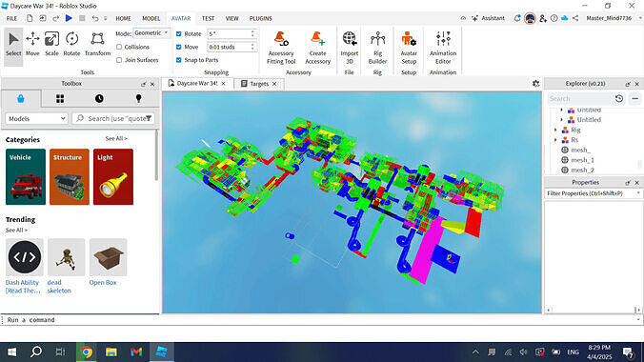Viewport: 644px width, 362px height.
Task: Choose the Transform tool
Action: (x=97, y=44)
